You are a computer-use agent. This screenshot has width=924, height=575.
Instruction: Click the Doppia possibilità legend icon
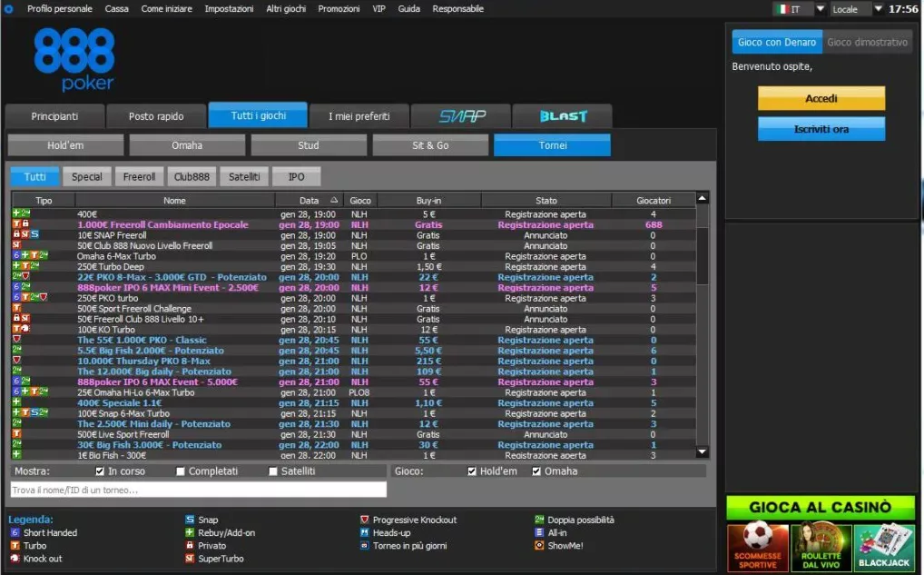click(538, 520)
